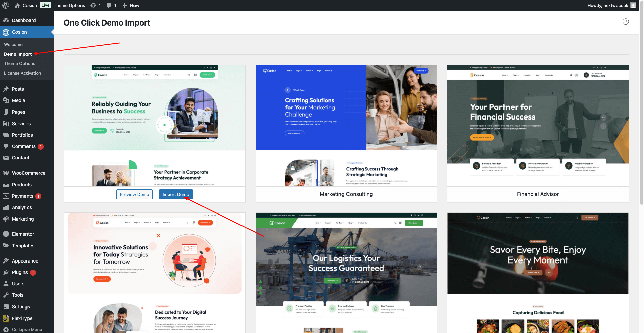
Task: Open the Elementor menu label
Action: tap(23, 234)
